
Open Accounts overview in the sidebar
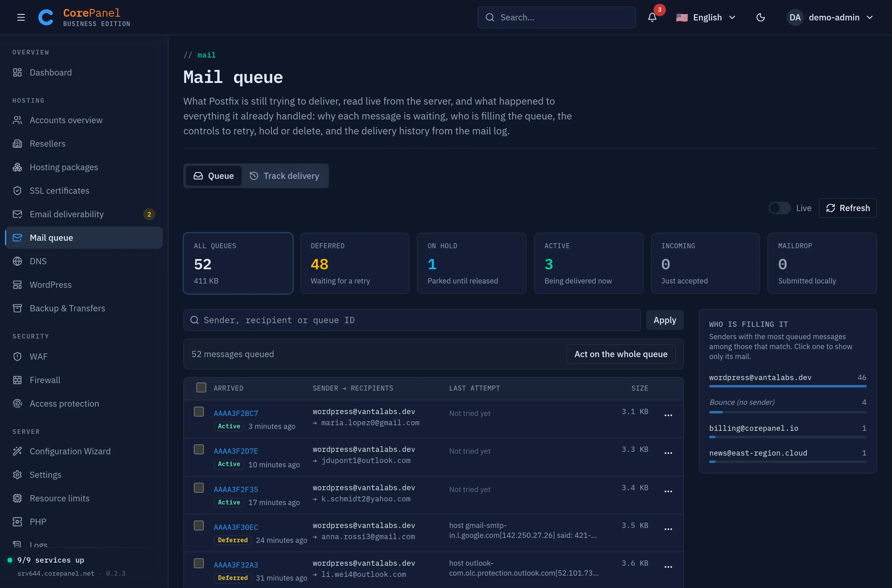[84, 120]
